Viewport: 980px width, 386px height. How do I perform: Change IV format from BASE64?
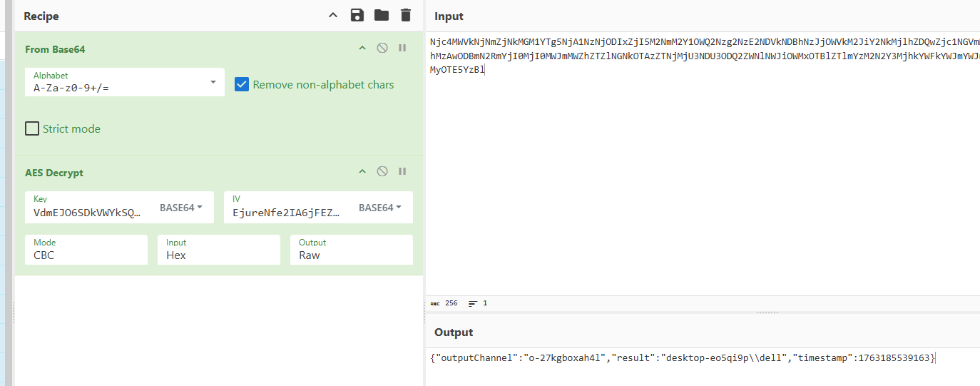379,208
